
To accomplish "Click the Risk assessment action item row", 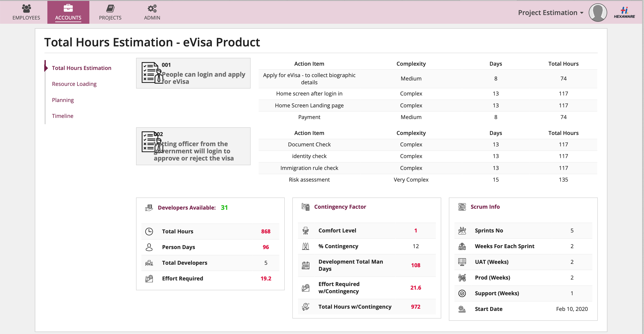I will click(309, 180).
